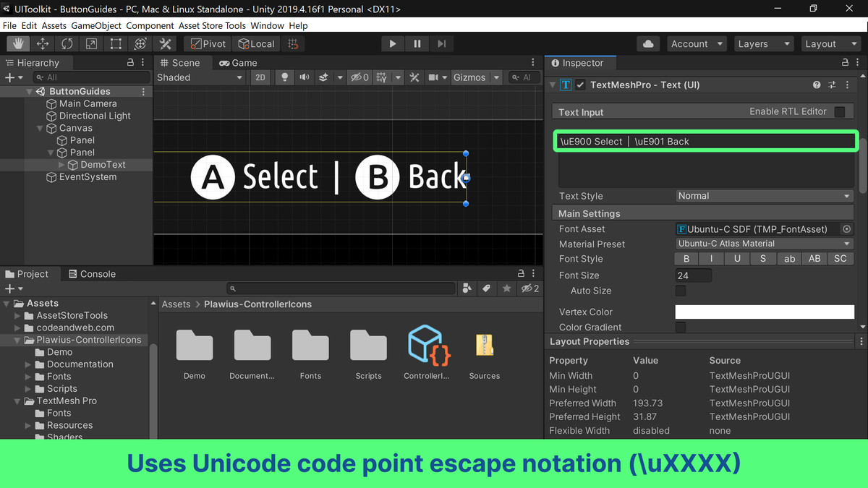Screen dimensions: 868x488
Task: Collapse the Canvas tree item
Action: point(41,128)
